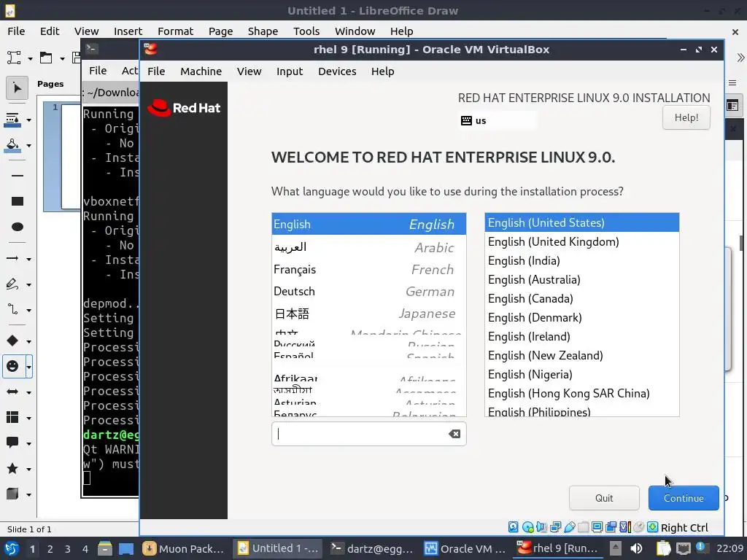Expand the Line Color dropdown arrow

click(28, 120)
